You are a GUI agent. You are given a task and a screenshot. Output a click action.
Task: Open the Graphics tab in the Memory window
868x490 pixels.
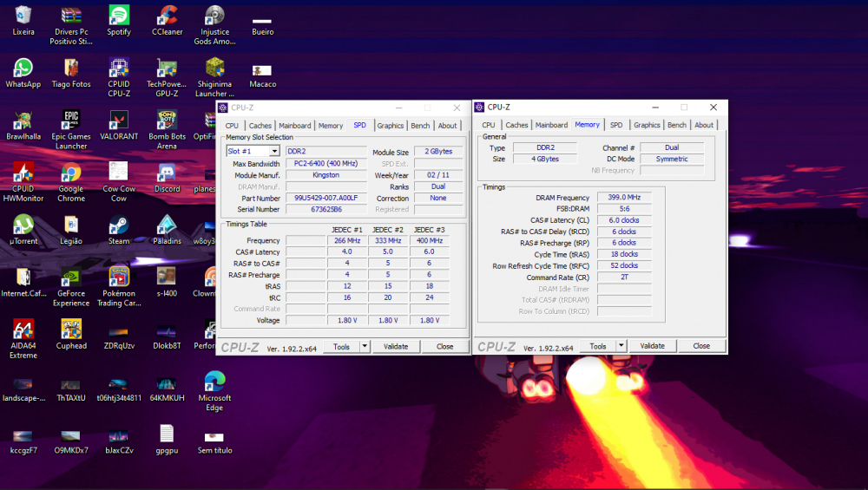647,125
